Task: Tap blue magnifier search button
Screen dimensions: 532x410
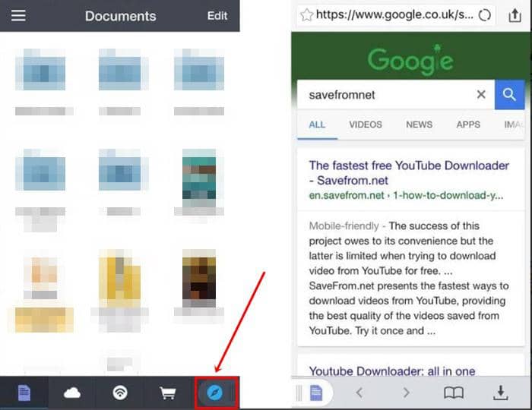Action: point(510,95)
